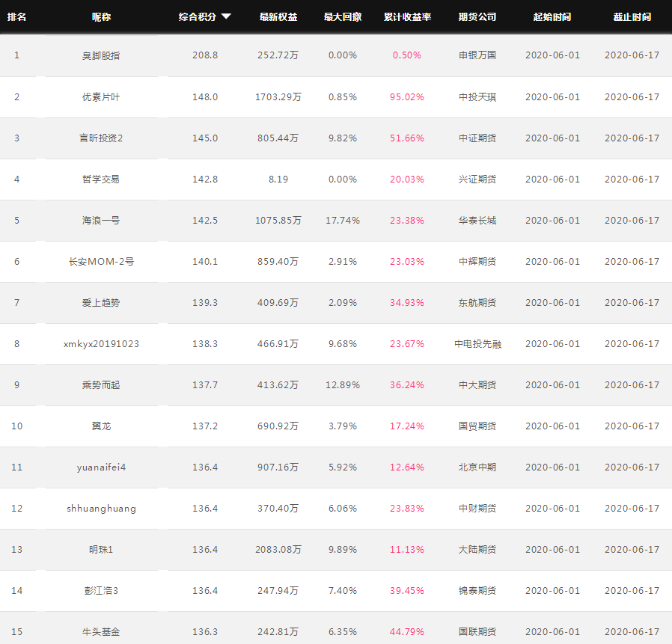The width and height of the screenshot is (672, 644).
Task: Click return rate 0.50%
Action: pyautogui.click(x=406, y=55)
